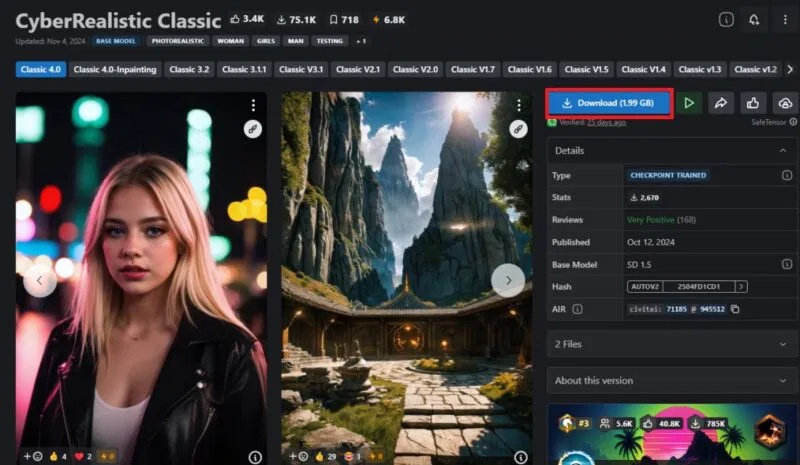The image size is (800, 465).
Task: Expand the hash type arrow next to 2504FD1CD1
Action: coord(741,287)
